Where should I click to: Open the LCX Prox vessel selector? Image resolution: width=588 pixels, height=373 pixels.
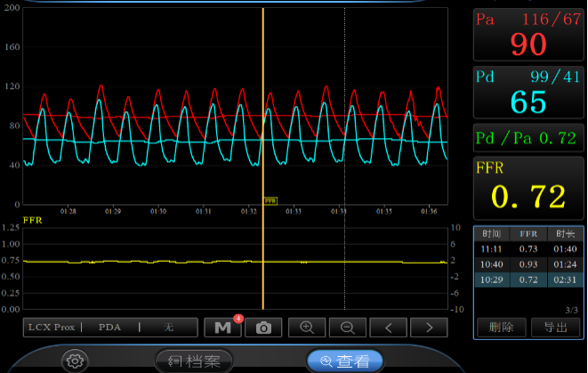pyautogui.click(x=52, y=327)
